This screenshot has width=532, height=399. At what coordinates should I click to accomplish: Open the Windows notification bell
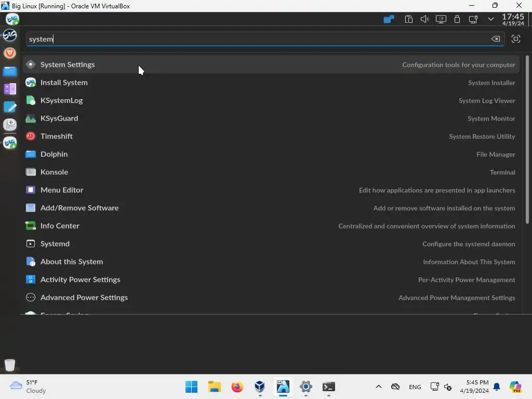(497, 387)
